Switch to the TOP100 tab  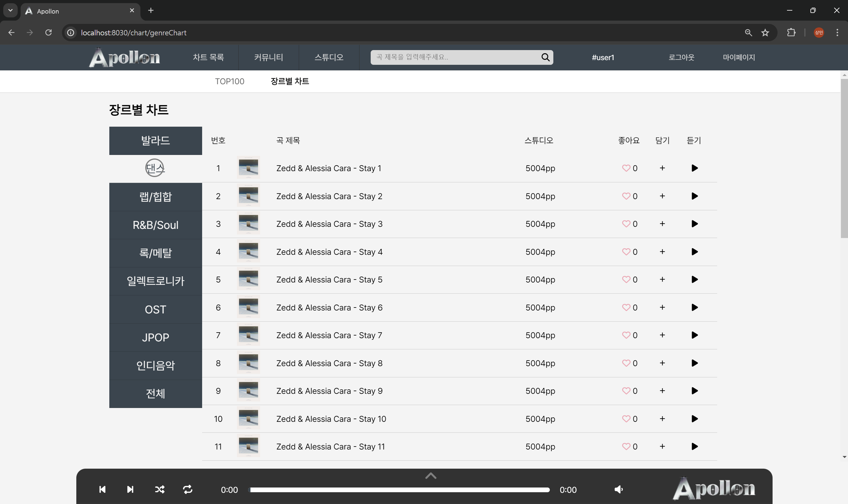tap(230, 82)
